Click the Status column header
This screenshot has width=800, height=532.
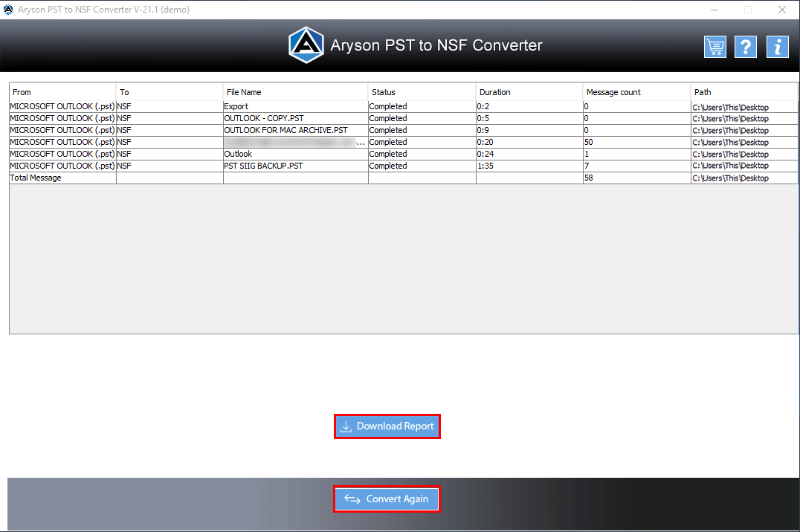[x=422, y=92]
